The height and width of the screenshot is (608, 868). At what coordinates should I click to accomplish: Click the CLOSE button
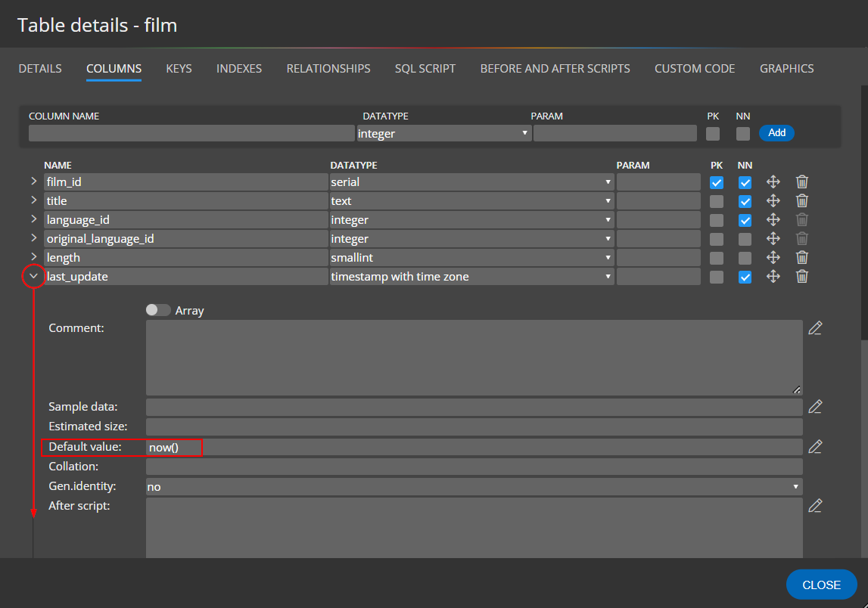(821, 584)
